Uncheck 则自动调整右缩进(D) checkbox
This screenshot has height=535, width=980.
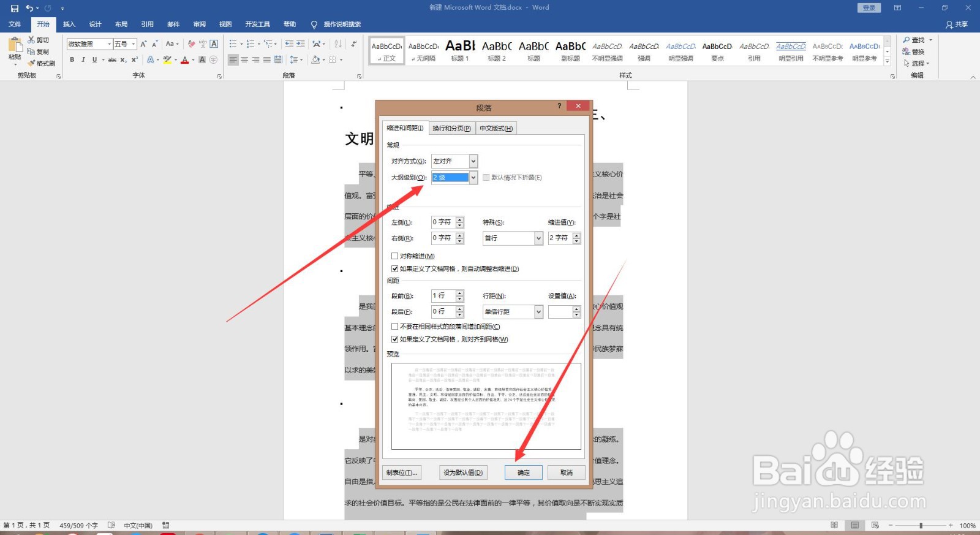[x=395, y=269]
